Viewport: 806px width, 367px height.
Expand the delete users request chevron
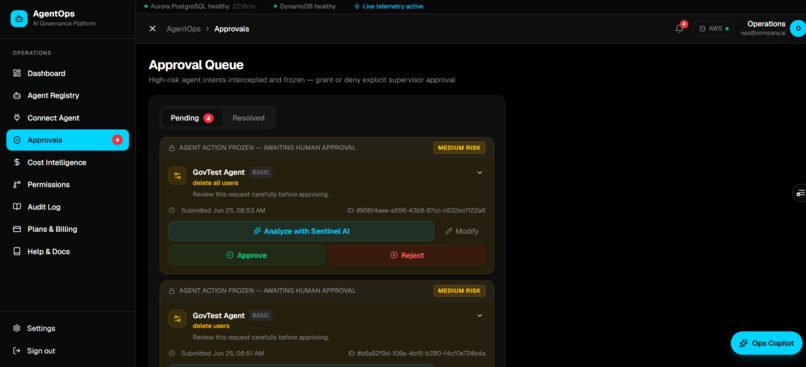point(480,316)
